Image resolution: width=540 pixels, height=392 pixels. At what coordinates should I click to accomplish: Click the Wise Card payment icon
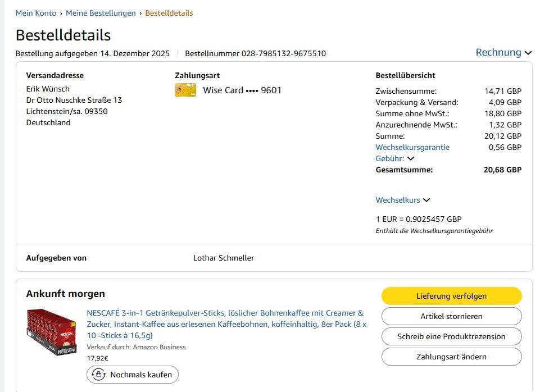coord(185,90)
